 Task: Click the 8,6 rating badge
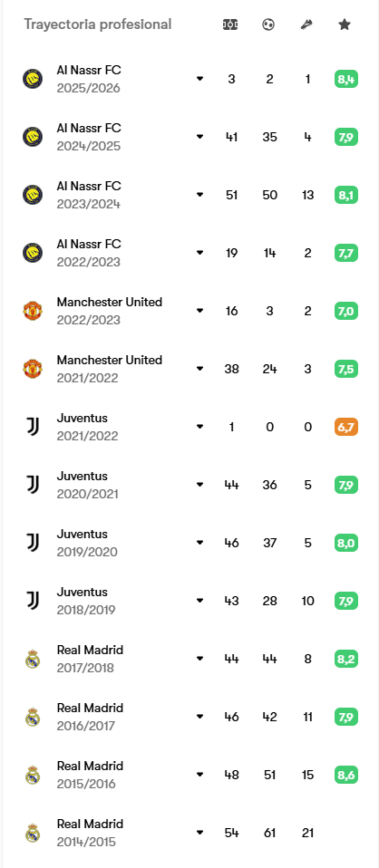(346, 775)
